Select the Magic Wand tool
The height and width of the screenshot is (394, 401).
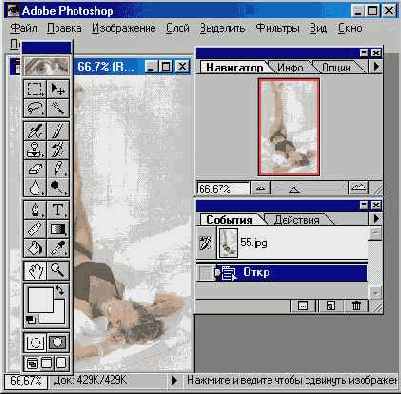[x=58, y=108]
